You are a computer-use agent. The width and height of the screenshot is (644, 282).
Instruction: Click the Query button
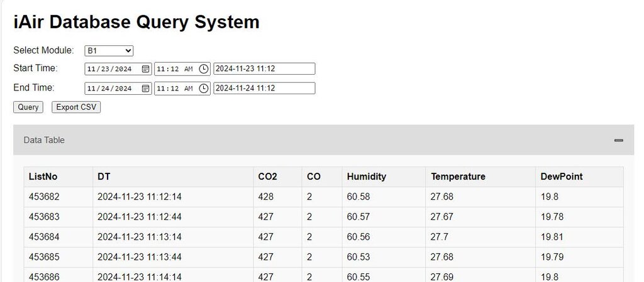28,107
